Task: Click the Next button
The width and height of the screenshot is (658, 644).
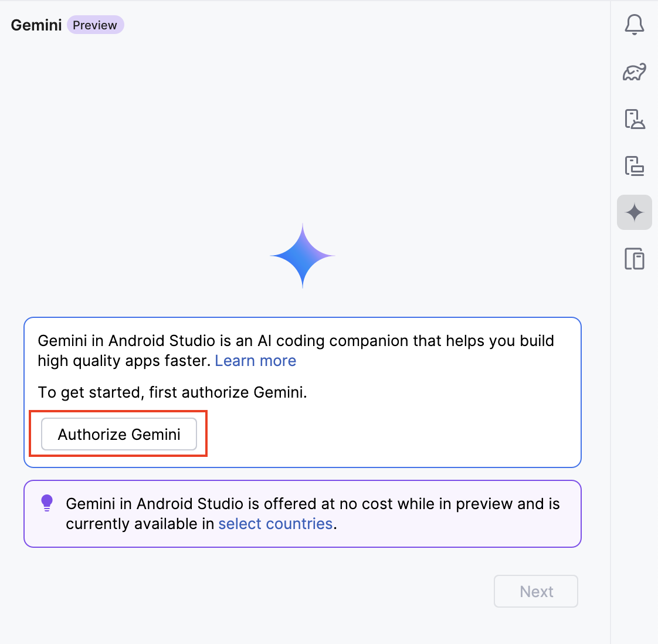Action: click(536, 591)
